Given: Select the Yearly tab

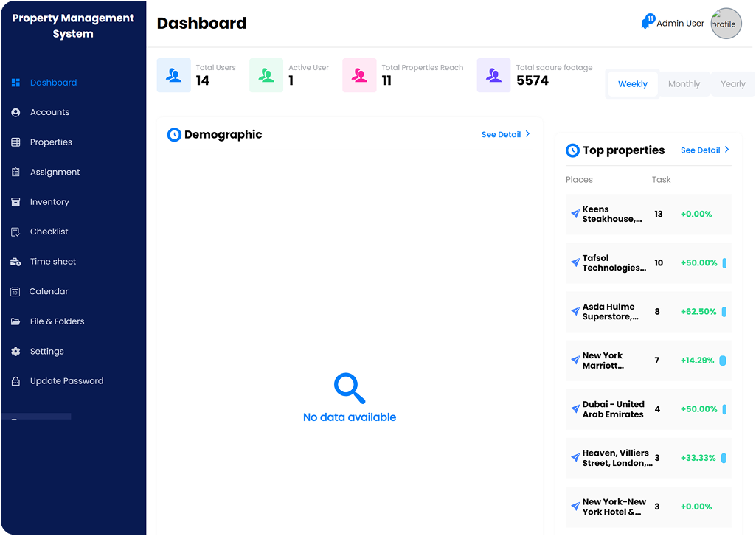Looking at the screenshot, I should [x=732, y=84].
